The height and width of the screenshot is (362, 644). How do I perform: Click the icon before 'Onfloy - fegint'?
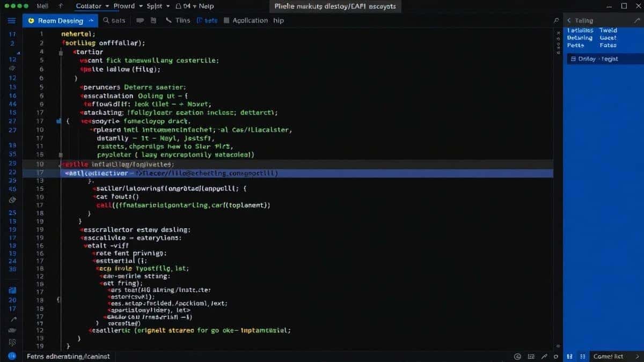point(574,59)
